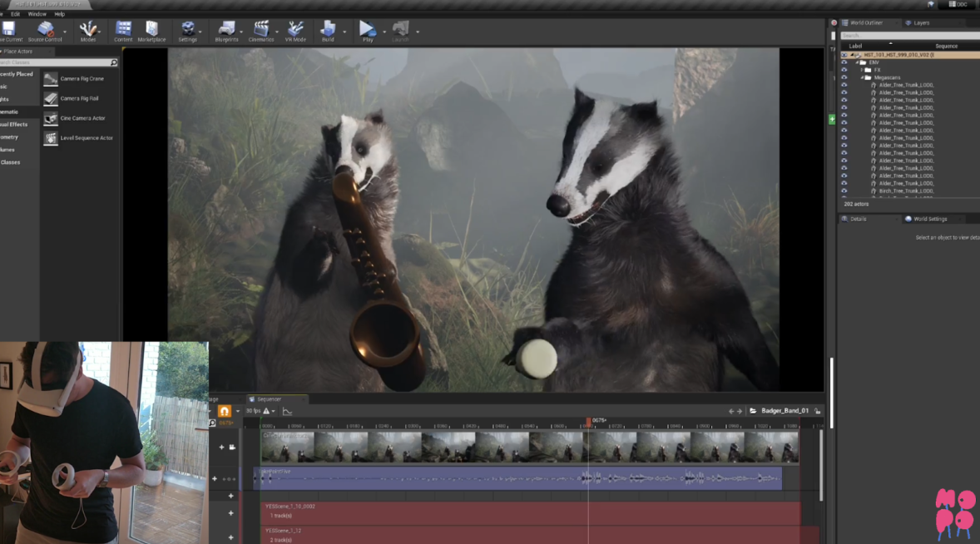Click the World Outliner search field
This screenshot has width=980, height=544.
[x=907, y=35]
